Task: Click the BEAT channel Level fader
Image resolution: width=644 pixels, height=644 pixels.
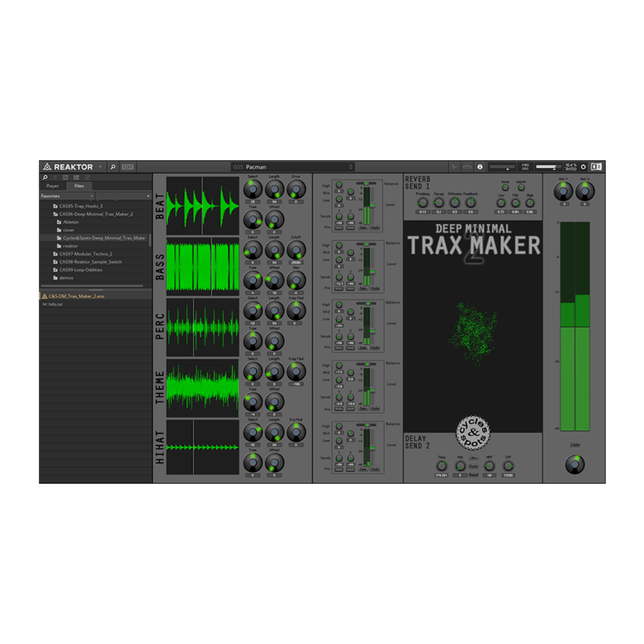Action: (x=372, y=206)
